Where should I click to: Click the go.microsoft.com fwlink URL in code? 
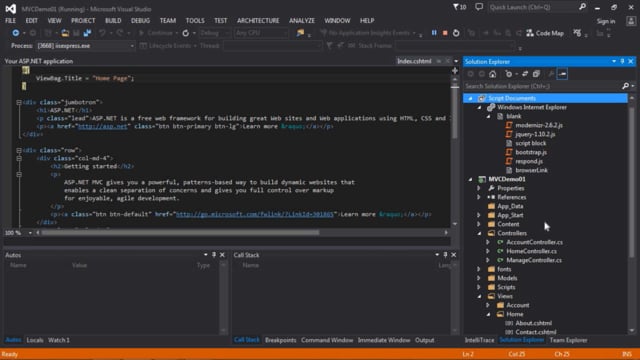tap(255, 214)
